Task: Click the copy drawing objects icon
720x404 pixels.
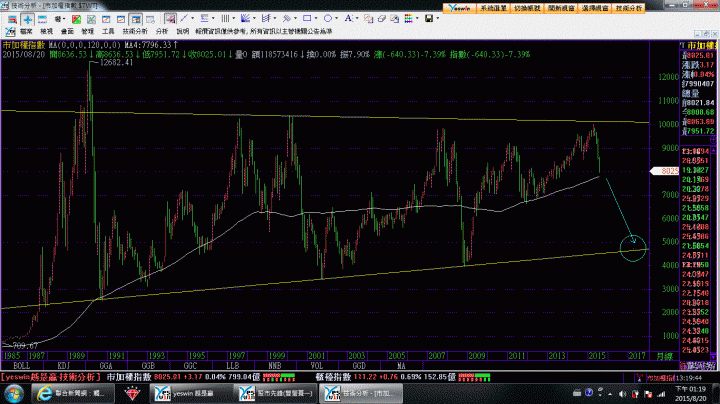Action: 368,19
